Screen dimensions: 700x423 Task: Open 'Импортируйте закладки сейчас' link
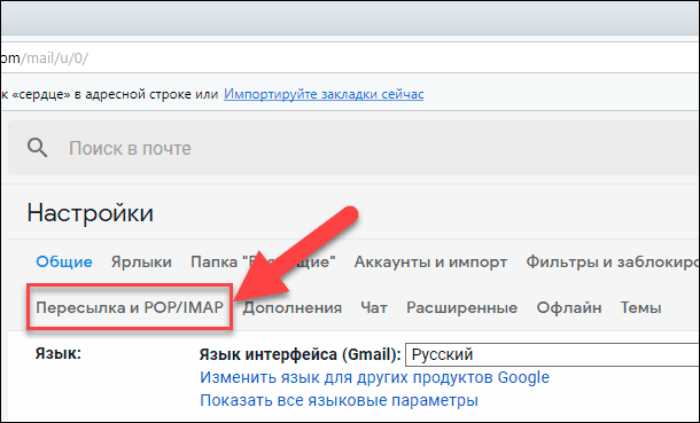point(324,94)
